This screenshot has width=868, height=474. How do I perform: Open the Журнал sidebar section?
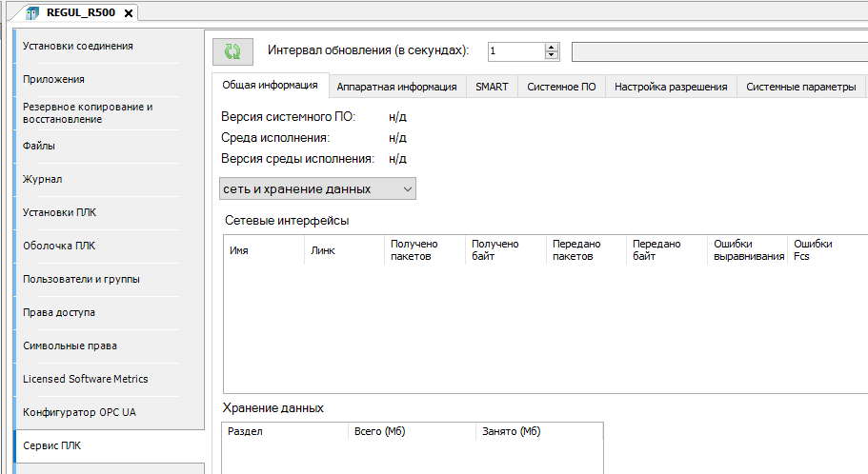[x=43, y=179]
